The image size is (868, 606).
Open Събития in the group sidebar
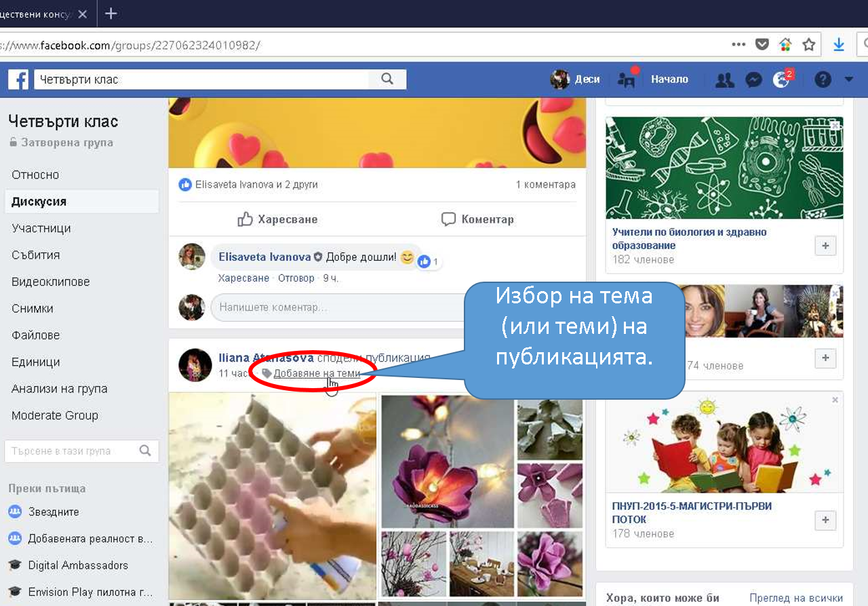tap(36, 255)
